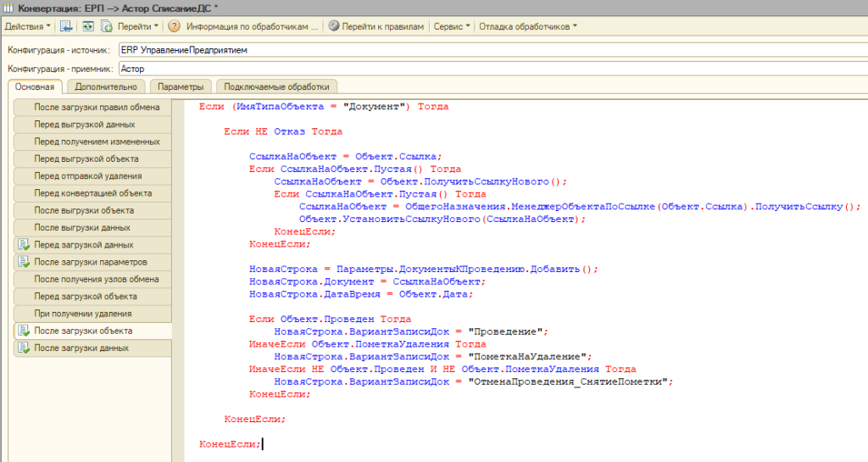Open the После загрузки параметров handler

pyautogui.click(x=91, y=262)
